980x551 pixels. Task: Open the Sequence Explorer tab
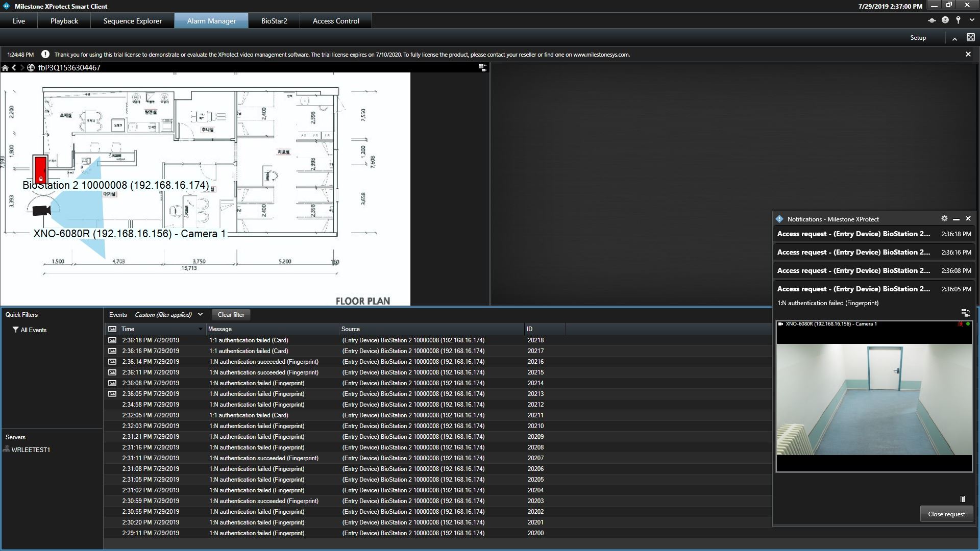(x=133, y=21)
